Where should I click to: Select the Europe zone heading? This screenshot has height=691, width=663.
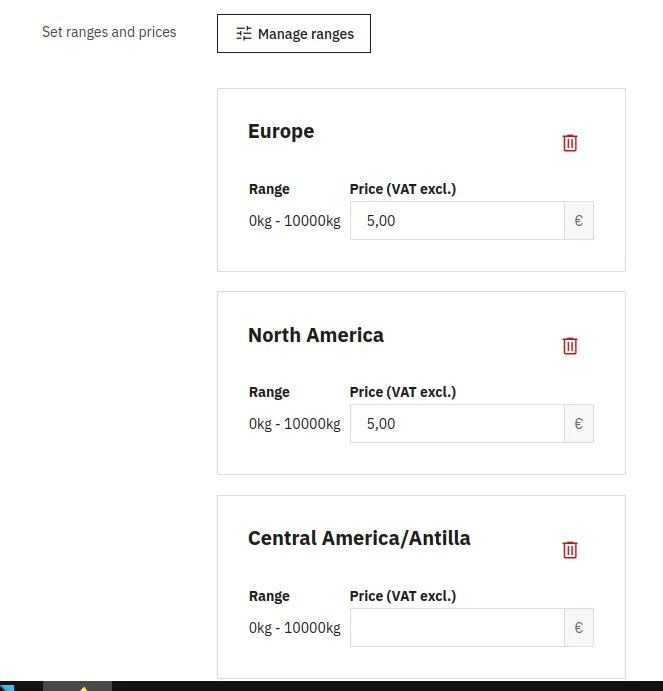click(x=281, y=131)
